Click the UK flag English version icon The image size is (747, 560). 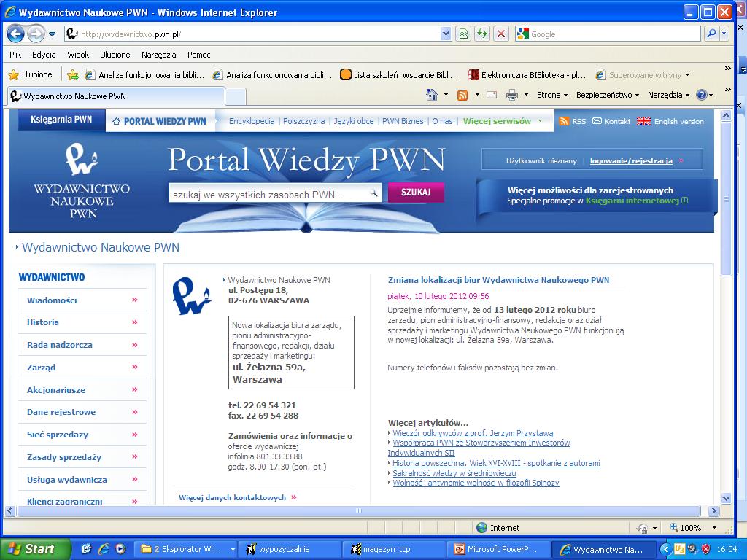[643, 121]
